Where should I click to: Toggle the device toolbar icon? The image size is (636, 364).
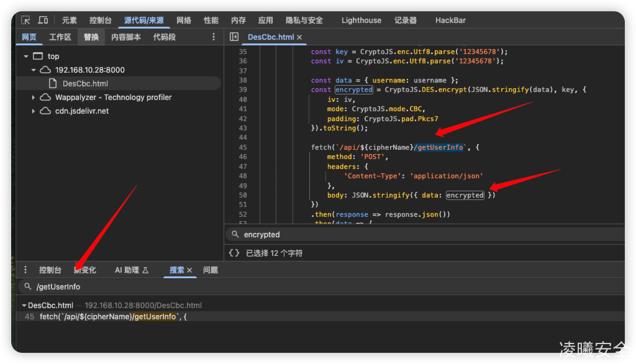tap(43, 20)
